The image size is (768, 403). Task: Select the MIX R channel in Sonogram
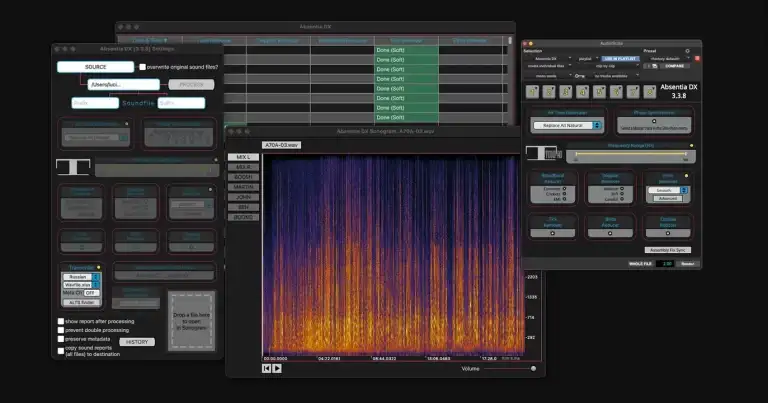[x=243, y=167]
